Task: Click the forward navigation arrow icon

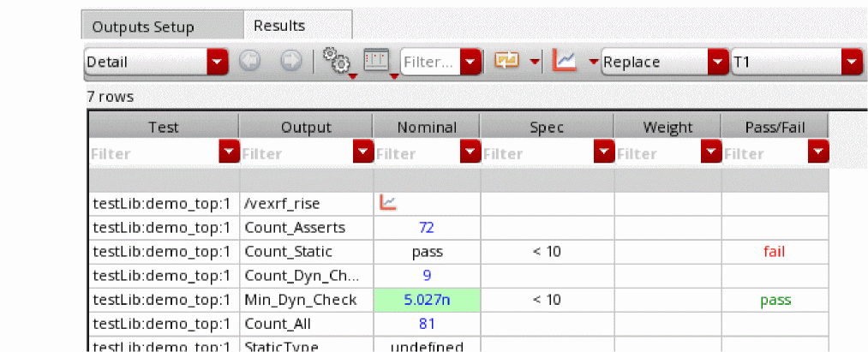Action: (290, 62)
